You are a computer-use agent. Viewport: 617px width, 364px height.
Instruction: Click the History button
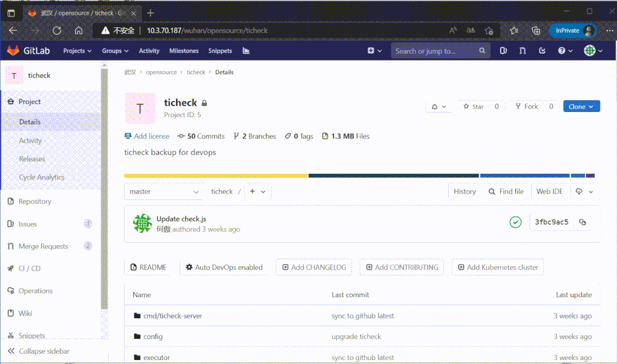(464, 192)
